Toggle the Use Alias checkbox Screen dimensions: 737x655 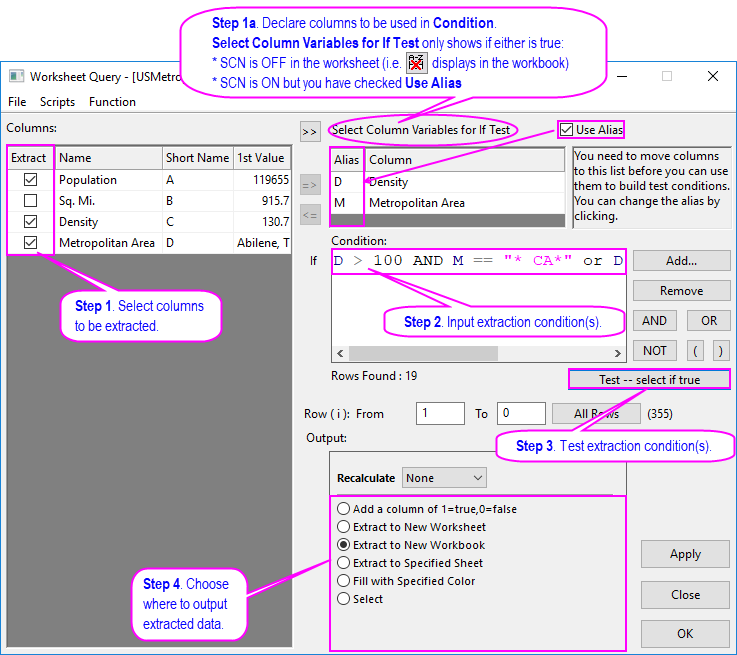pos(566,130)
